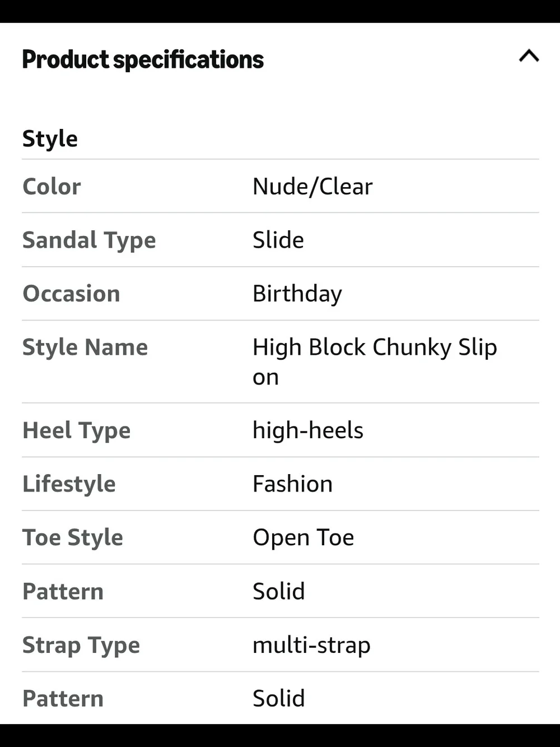Tap the Lifestyle row label

(69, 485)
